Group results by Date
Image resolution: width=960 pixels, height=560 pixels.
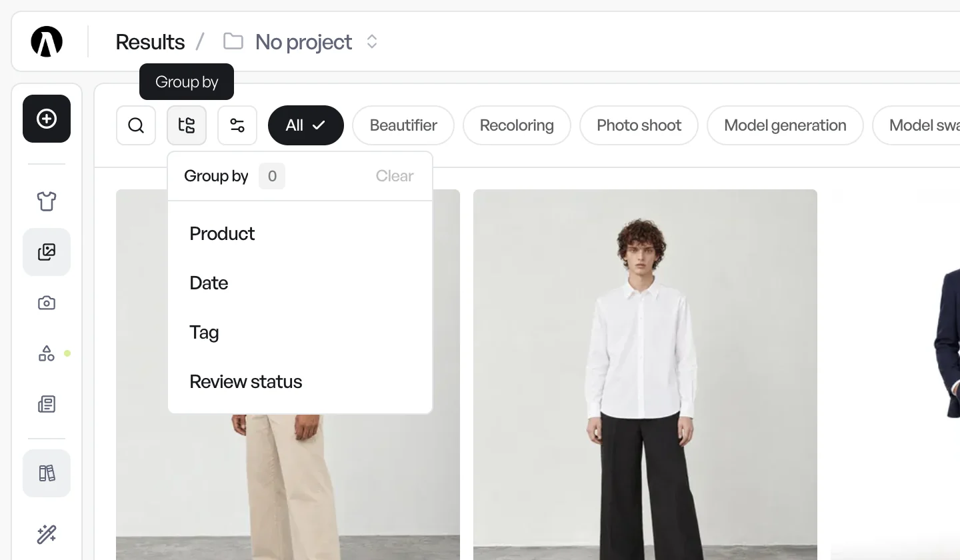click(x=300, y=283)
